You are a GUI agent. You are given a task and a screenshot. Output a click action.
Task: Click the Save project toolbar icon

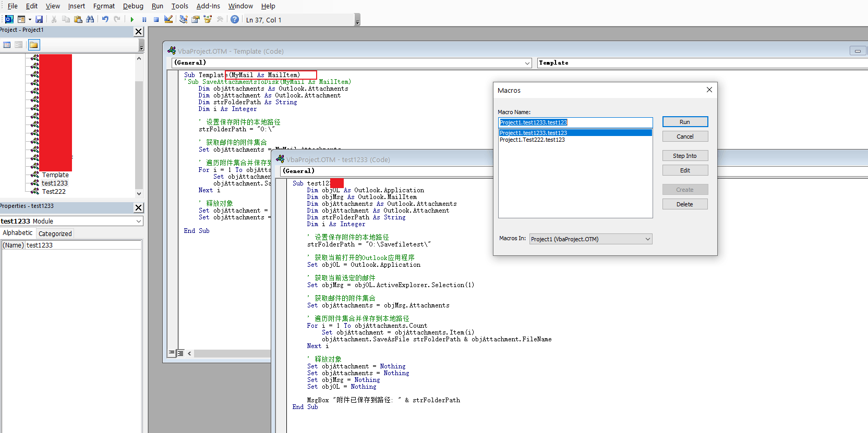pos(39,19)
